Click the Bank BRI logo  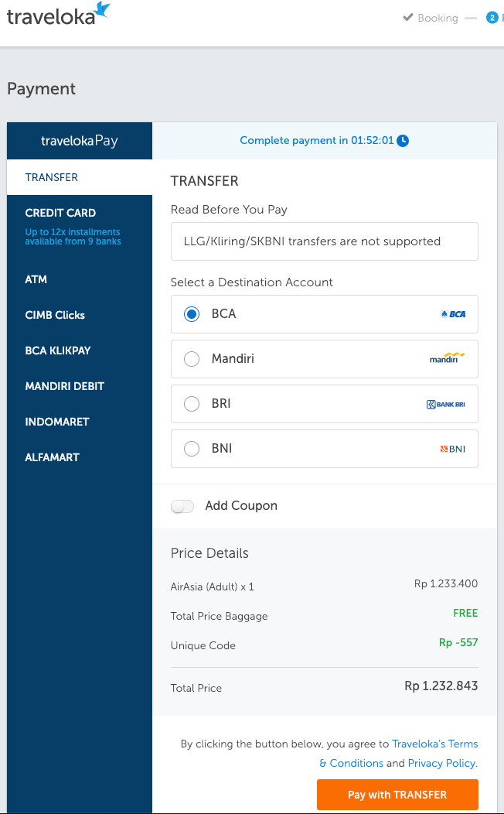tap(444, 403)
